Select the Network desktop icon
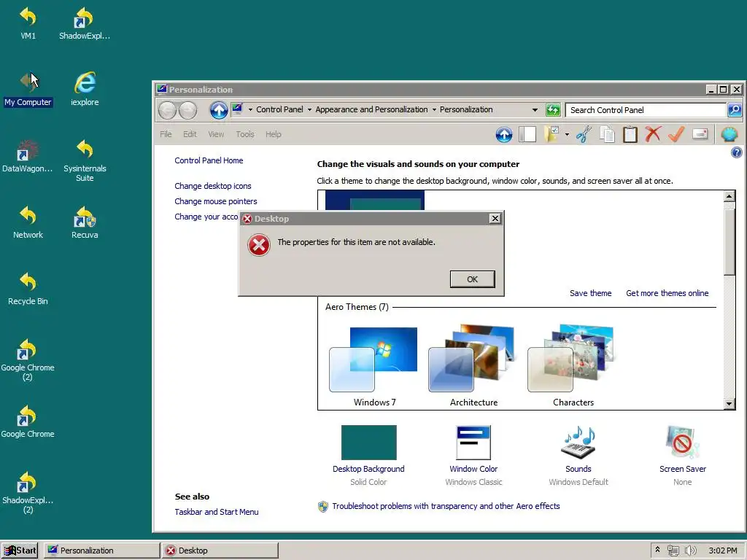This screenshot has width=747, height=560. coord(28,222)
